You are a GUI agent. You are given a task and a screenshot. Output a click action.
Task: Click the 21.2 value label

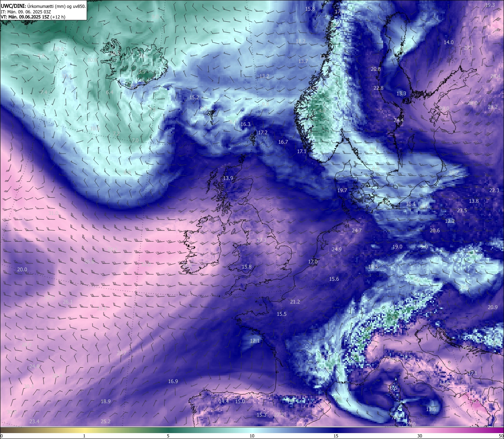(x=295, y=302)
